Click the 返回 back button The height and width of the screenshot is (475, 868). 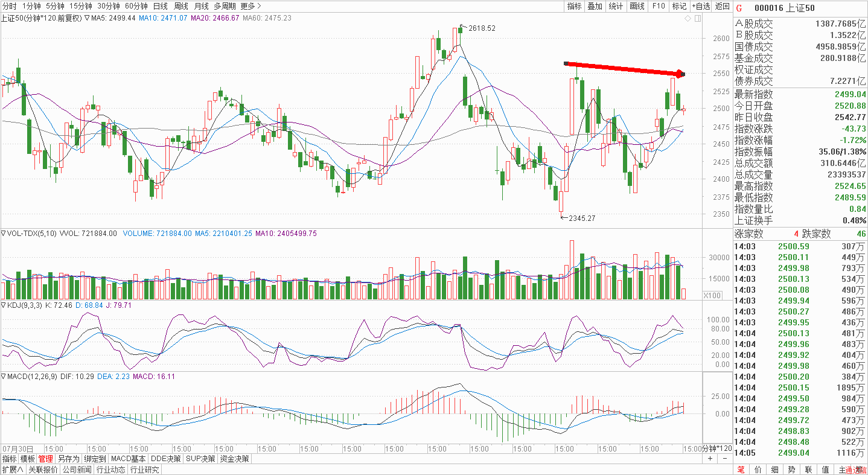(722, 6)
